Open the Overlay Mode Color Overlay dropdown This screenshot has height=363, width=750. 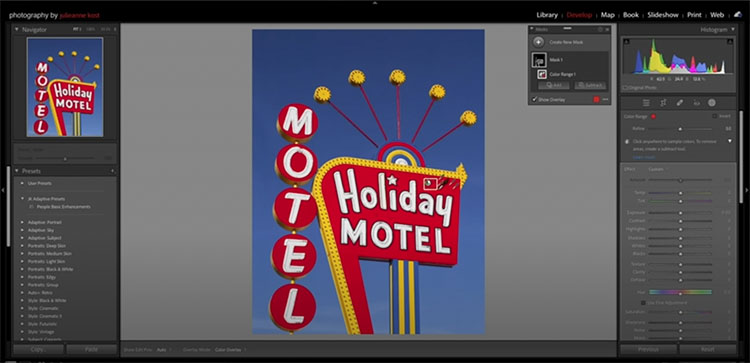pyautogui.click(x=230, y=350)
